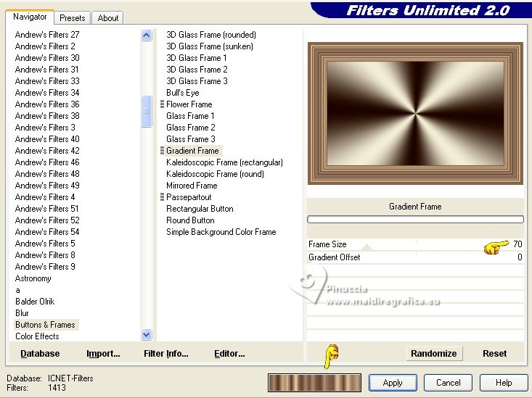Click the category list scrollbar thumb
The width and height of the screenshot is (532, 398).
click(x=146, y=111)
